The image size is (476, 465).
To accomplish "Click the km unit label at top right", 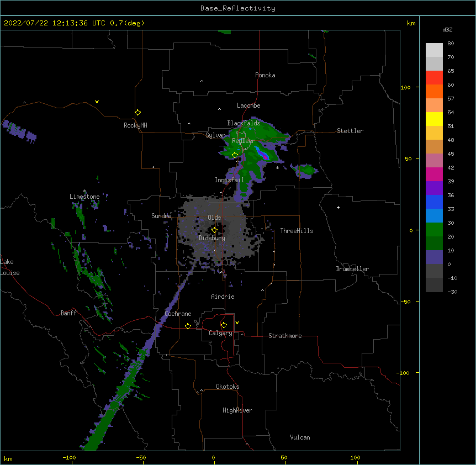I will click(411, 23).
